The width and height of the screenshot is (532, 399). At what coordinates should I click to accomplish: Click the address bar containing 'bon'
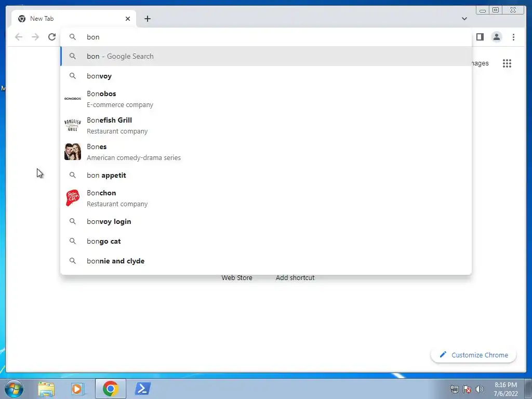(265, 37)
